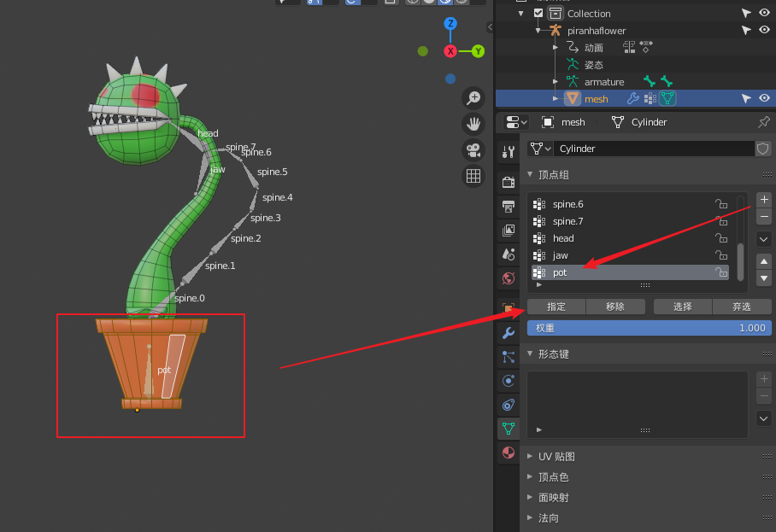Open the World properties globe tab

(x=509, y=278)
